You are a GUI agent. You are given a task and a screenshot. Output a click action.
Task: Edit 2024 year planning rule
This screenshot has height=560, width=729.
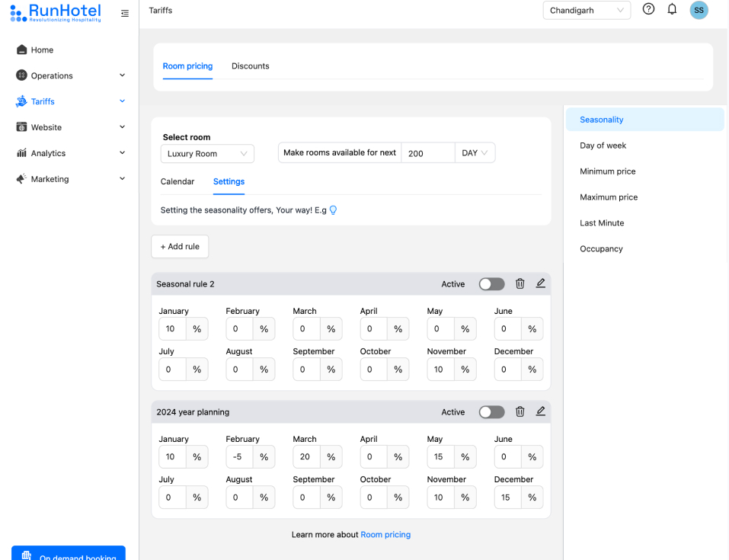(x=540, y=411)
